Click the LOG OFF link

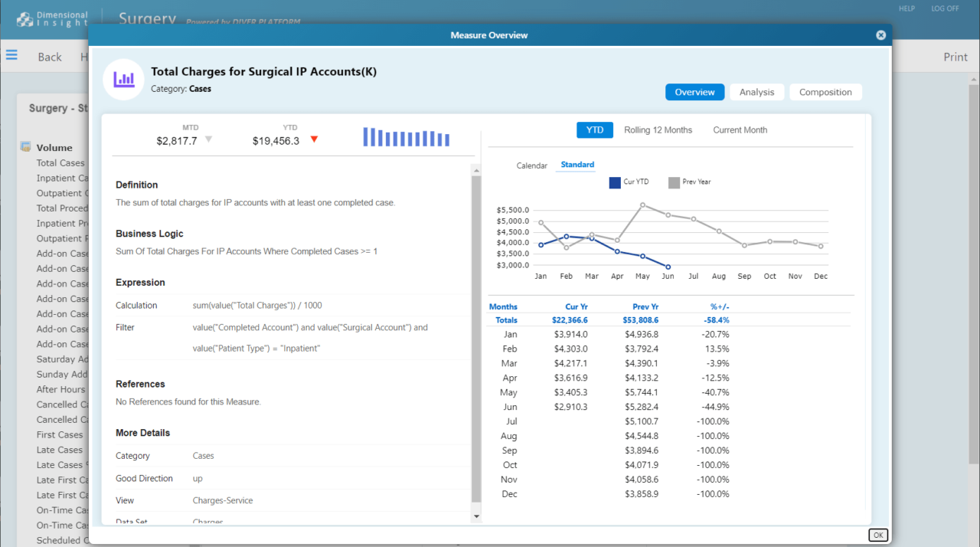tap(945, 8)
